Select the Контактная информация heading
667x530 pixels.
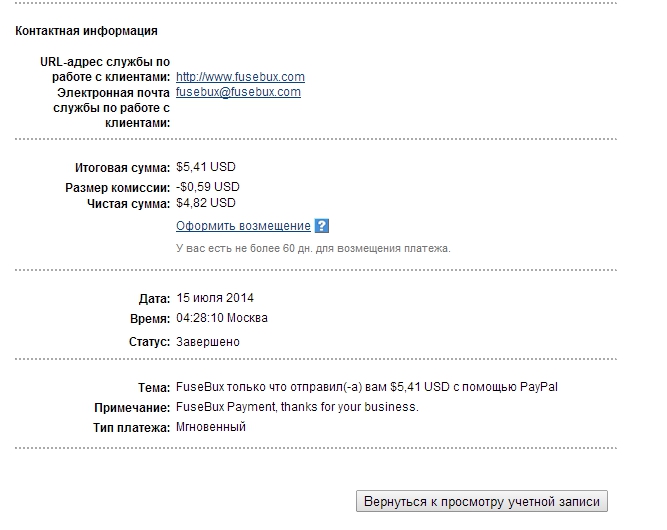(x=86, y=31)
